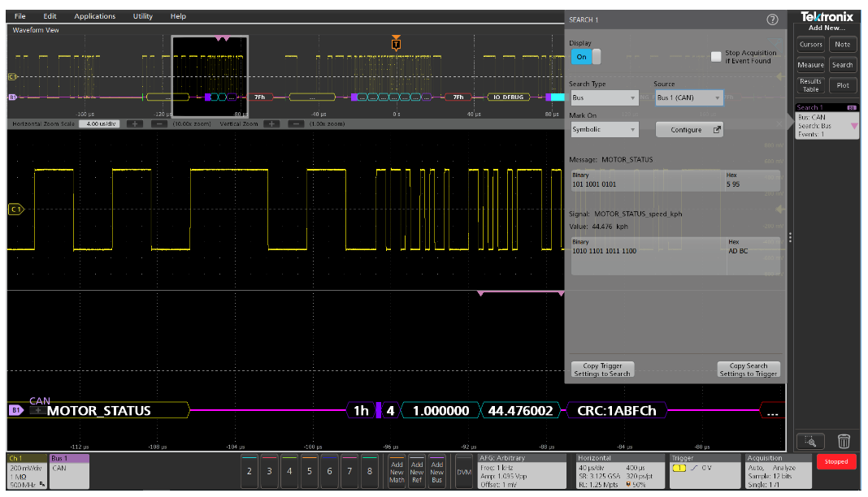Enable Stop Acquisition if Event Found
Image resolution: width=868 pixels, height=497 pixels.
[x=716, y=56]
